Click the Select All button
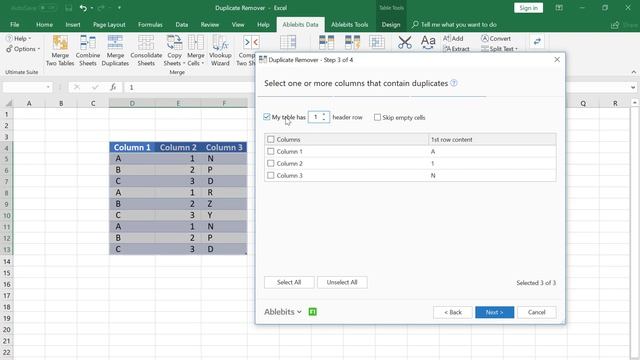 289,282
